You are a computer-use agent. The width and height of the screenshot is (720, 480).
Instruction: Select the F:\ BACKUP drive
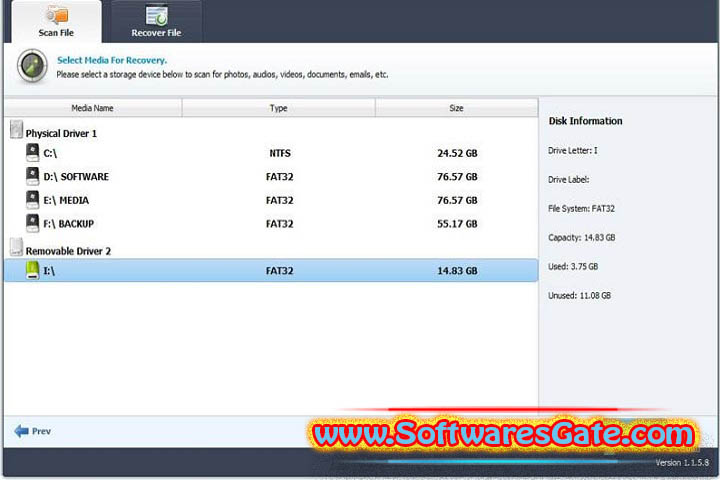(x=271, y=223)
